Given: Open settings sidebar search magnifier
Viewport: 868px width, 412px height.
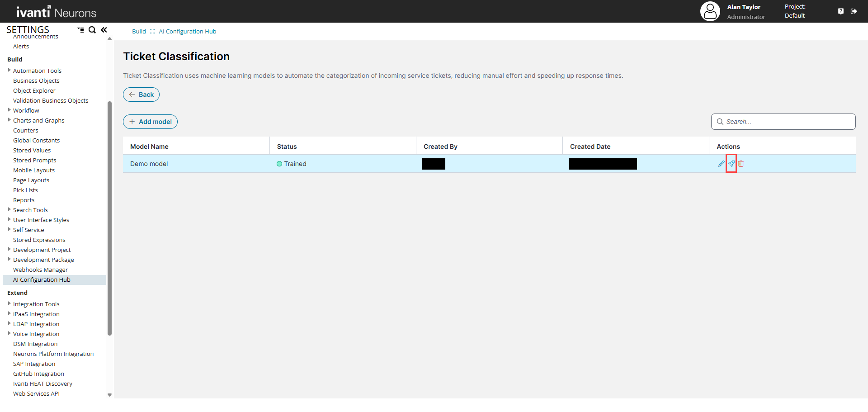Looking at the screenshot, I should (92, 30).
